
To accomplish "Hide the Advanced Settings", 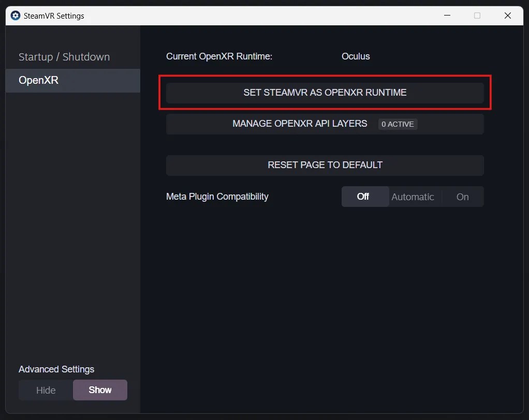I will pos(46,390).
